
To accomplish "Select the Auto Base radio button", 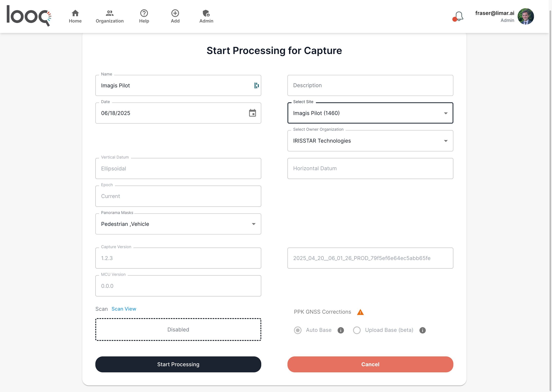I will coord(298,330).
